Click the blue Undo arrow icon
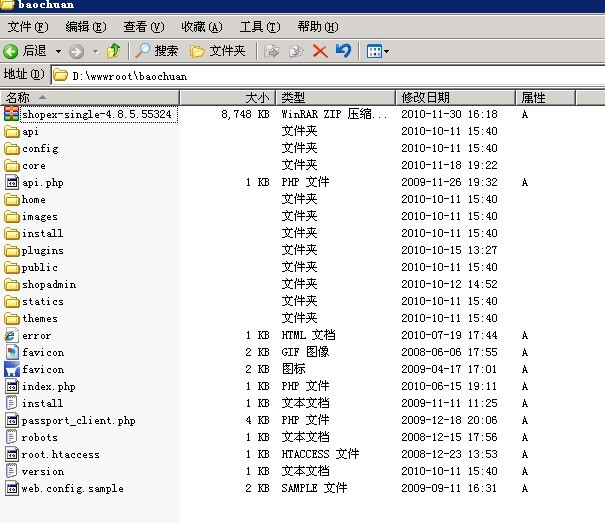This screenshot has width=605, height=523. click(x=343, y=50)
